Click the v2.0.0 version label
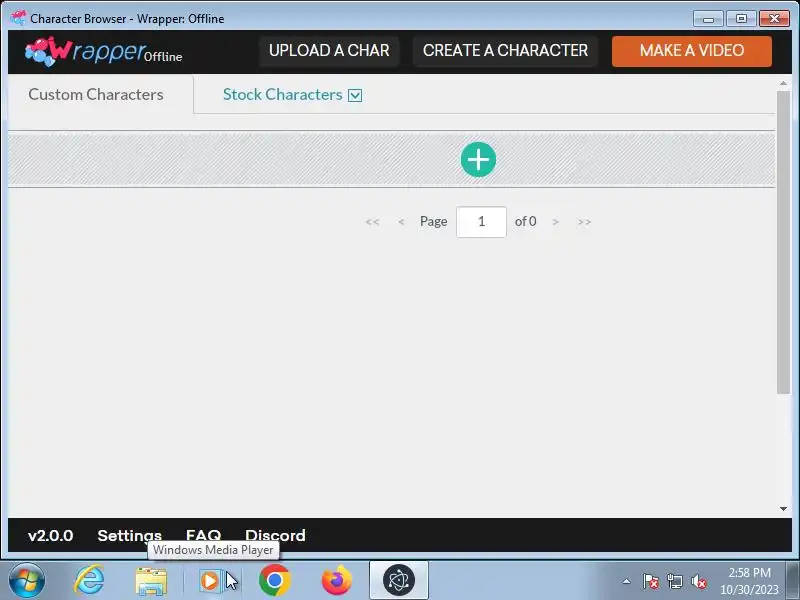The width and height of the screenshot is (800, 600). click(x=51, y=535)
